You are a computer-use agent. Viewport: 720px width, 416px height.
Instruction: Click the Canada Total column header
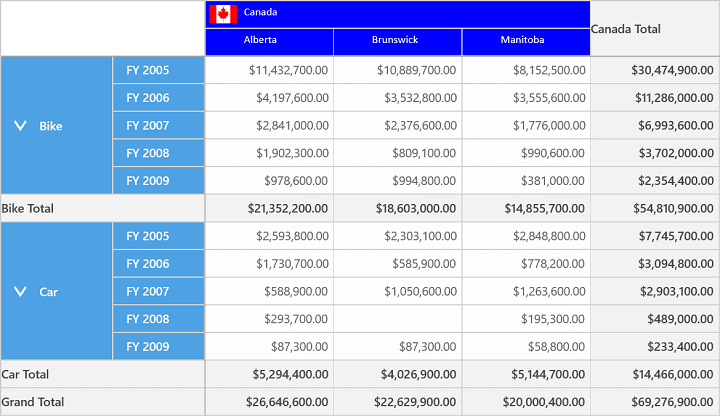click(655, 28)
